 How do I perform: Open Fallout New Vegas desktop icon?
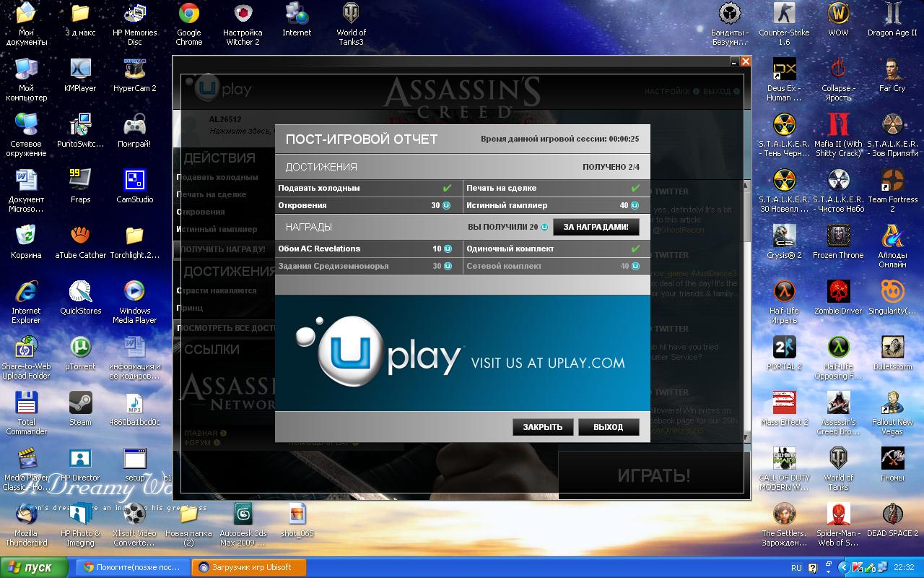[x=892, y=413]
